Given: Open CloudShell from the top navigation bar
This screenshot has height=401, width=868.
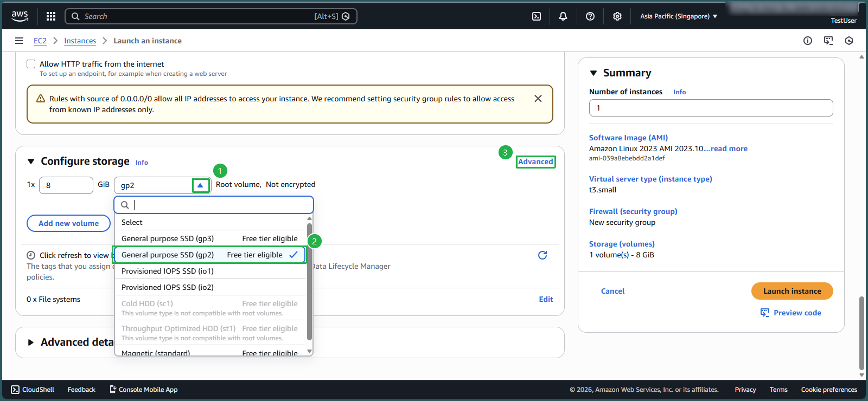Looking at the screenshot, I should click(536, 16).
